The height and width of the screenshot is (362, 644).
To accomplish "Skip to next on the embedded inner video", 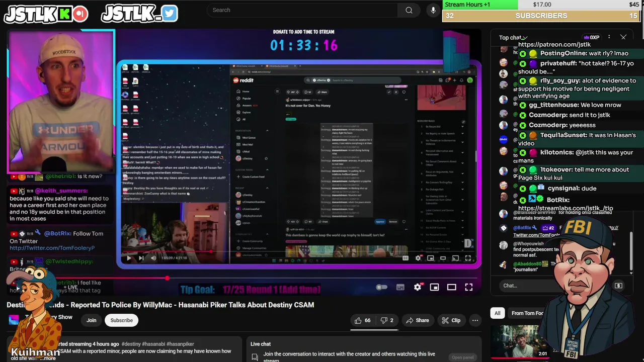I will click(x=141, y=258).
